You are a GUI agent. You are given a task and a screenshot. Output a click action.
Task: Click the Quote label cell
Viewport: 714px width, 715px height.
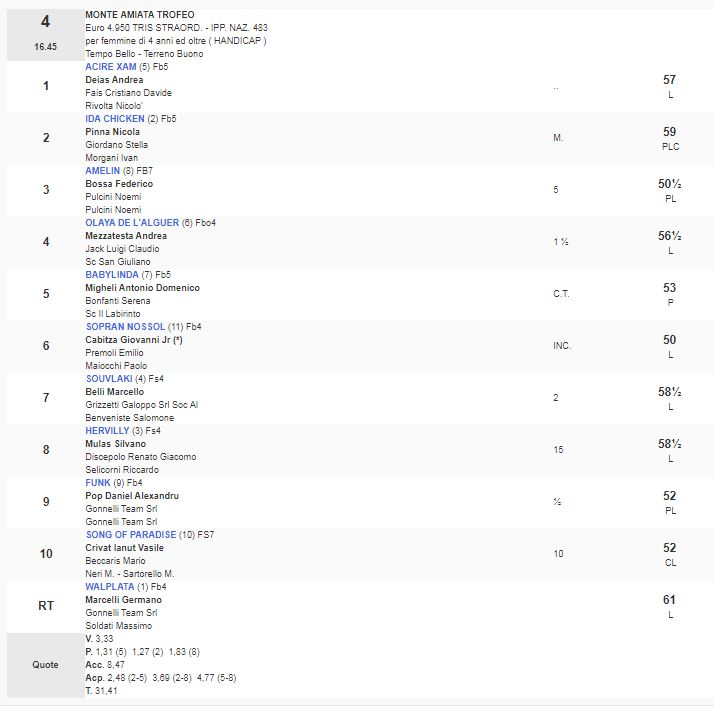click(x=45, y=664)
